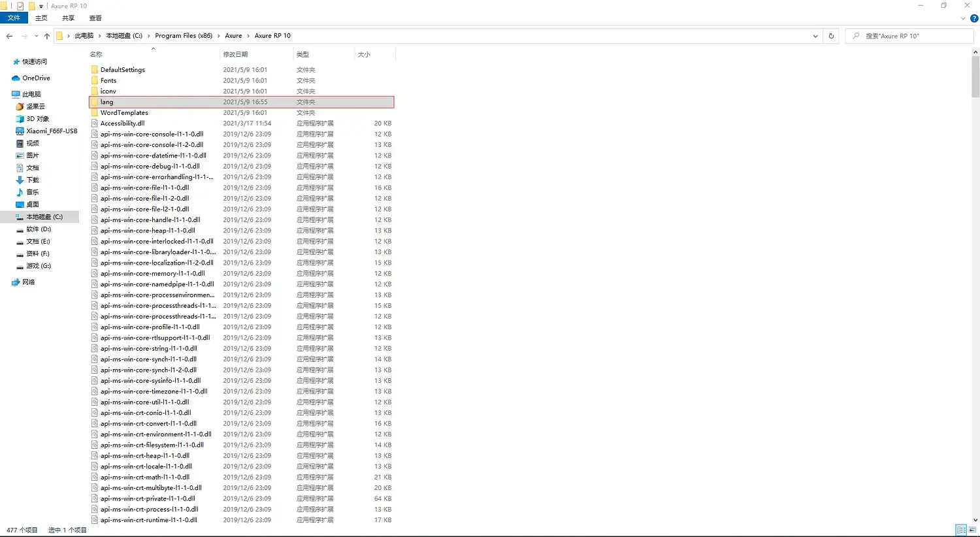Open the blue help question mark icon
Image resolution: width=980 pixels, height=537 pixels.
(x=974, y=18)
